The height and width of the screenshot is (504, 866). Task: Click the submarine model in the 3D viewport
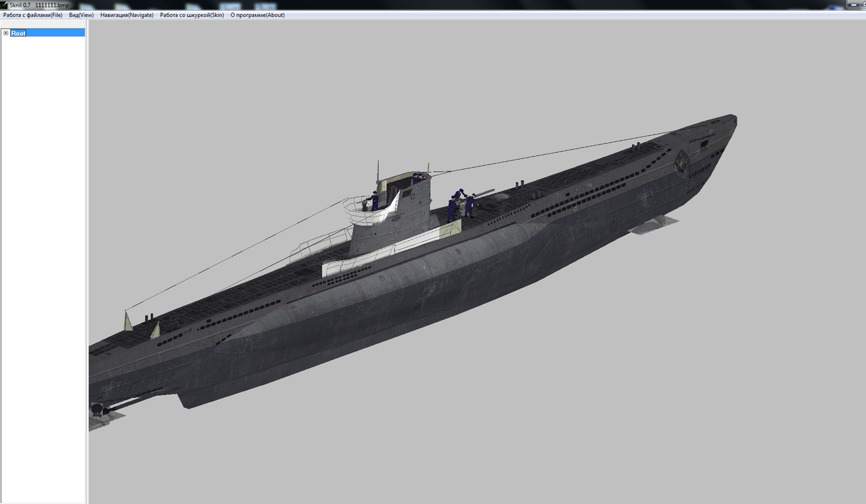point(413,271)
